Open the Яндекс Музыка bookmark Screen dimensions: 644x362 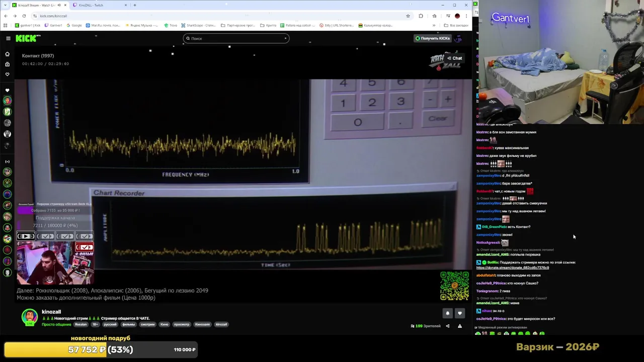tap(141, 25)
